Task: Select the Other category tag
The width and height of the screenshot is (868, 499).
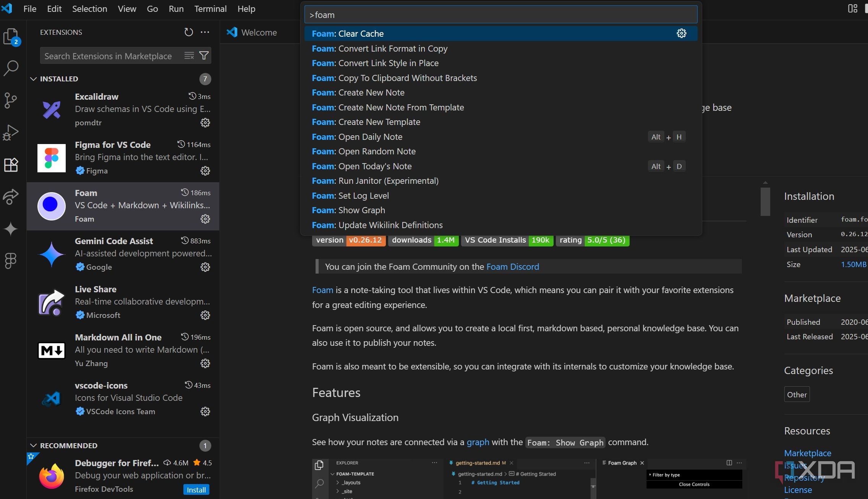Action: [x=797, y=395]
